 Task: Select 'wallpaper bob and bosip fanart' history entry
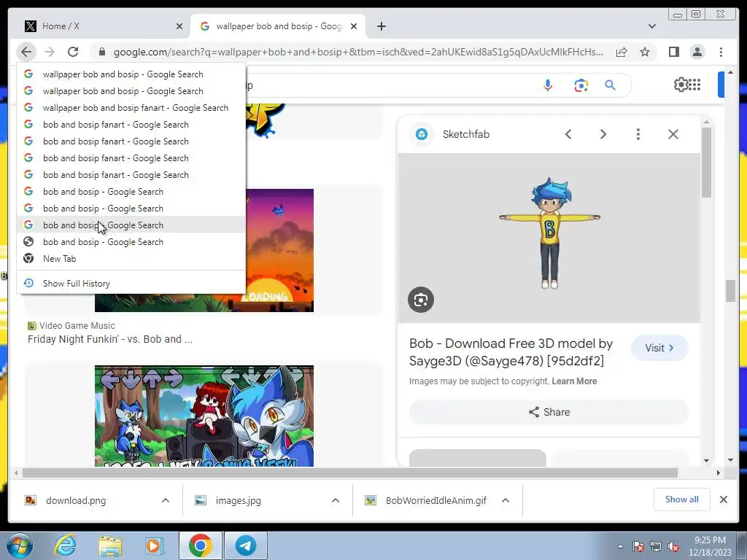coord(131,108)
